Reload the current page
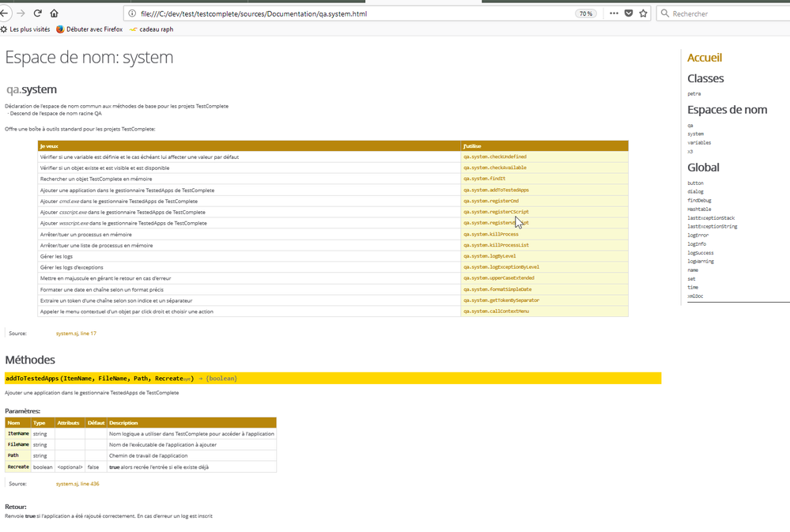 [x=37, y=13]
